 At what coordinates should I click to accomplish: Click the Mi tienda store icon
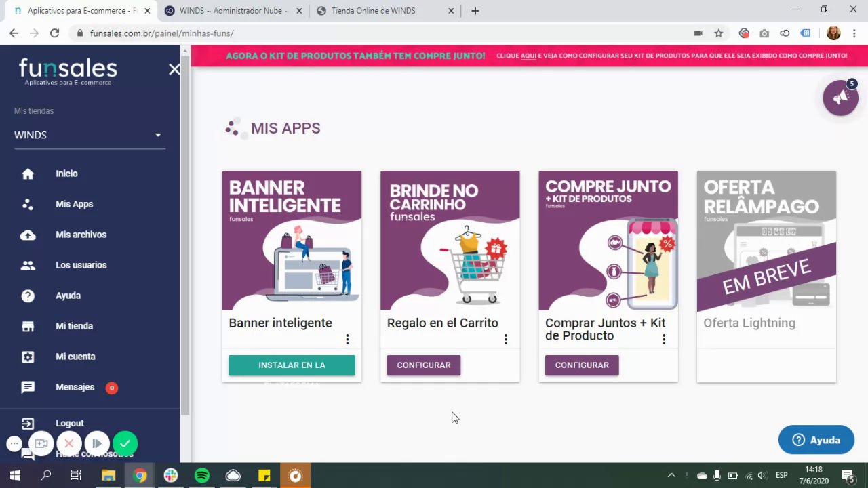coord(28,327)
